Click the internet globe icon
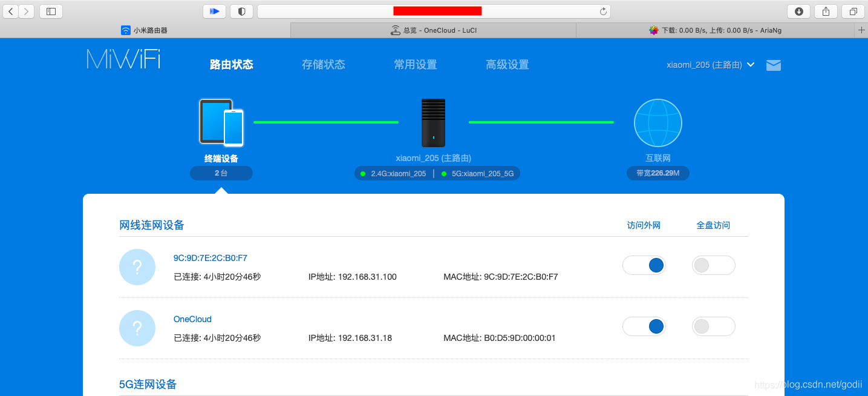Viewport: 868px width, 396px height. pyautogui.click(x=658, y=123)
